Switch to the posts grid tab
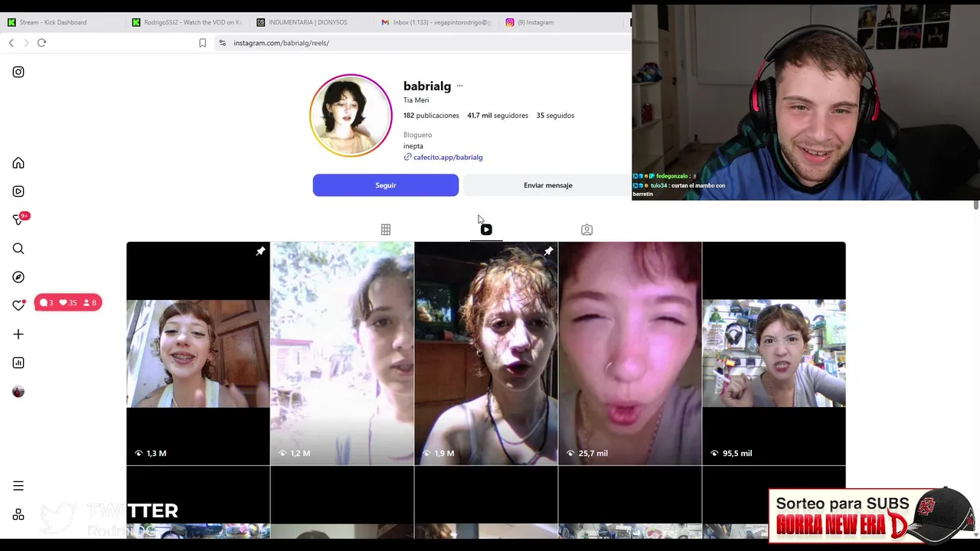The image size is (980, 551). (386, 230)
